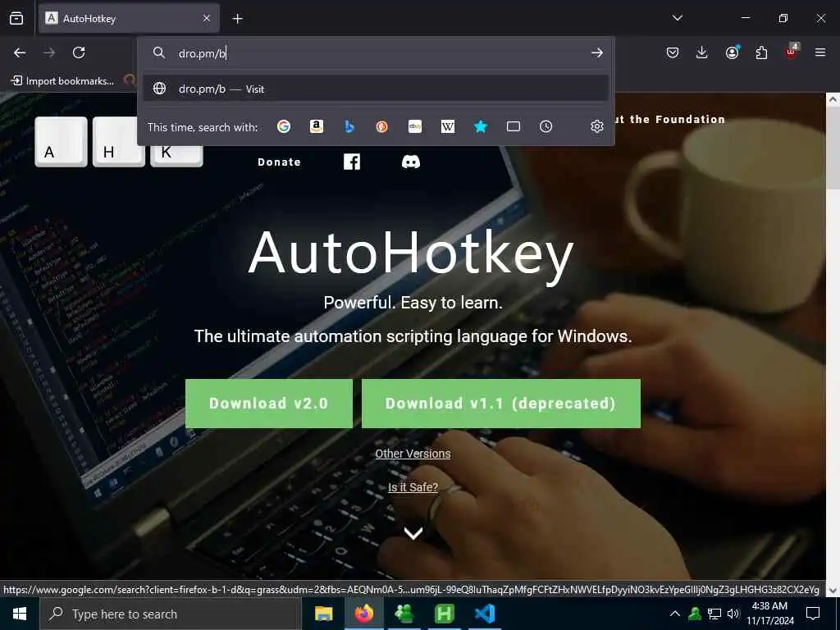Search this time with Google
The height and width of the screenshot is (630, 840).
pyautogui.click(x=284, y=126)
